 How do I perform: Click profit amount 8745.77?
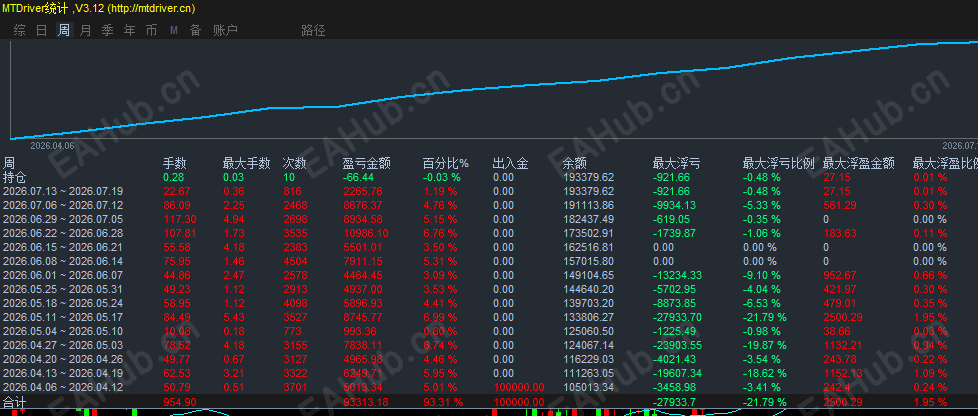[x=364, y=317]
